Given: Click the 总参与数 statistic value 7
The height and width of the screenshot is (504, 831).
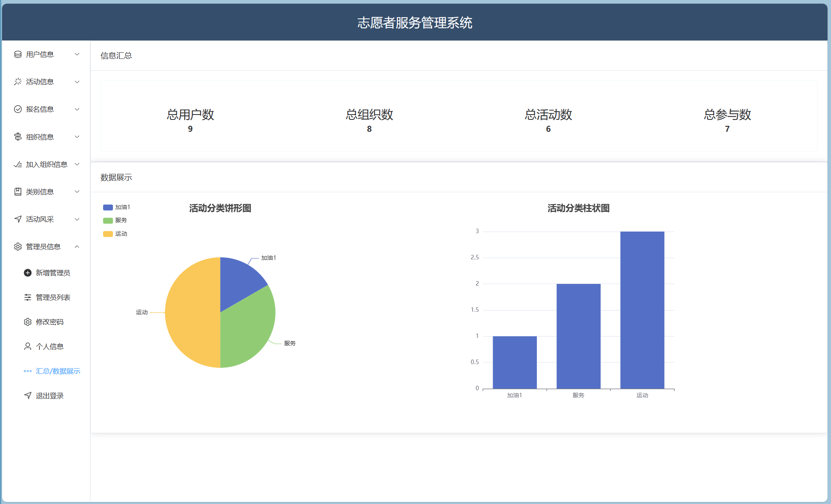Looking at the screenshot, I should 727,129.
